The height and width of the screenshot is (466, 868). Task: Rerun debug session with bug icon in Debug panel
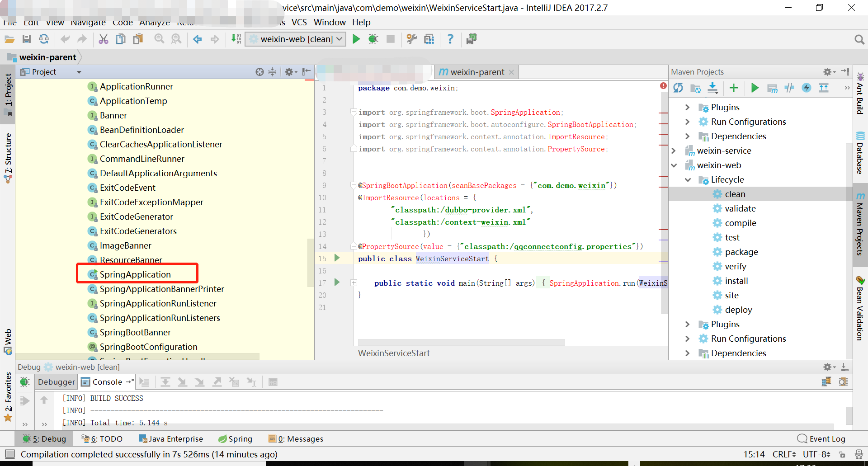coord(25,382)
